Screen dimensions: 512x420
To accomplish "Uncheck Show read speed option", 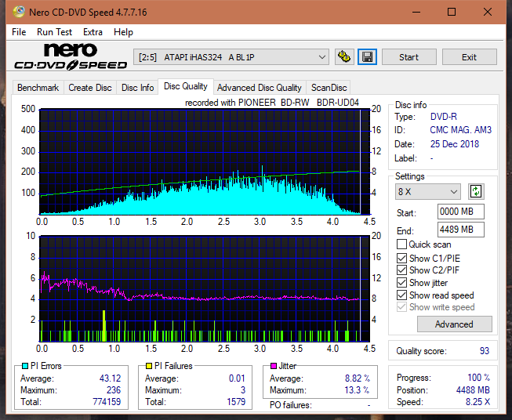I will coord(401,295).
